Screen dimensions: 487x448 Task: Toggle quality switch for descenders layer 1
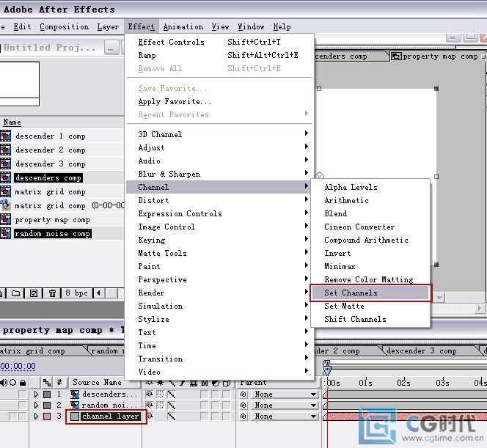tap(171, 394)
